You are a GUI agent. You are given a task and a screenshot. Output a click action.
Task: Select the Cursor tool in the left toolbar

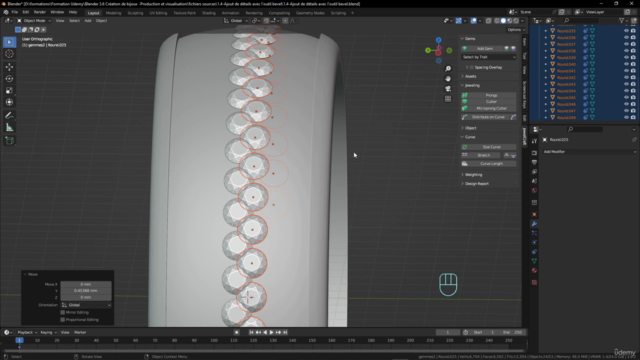tap(9, 54)
